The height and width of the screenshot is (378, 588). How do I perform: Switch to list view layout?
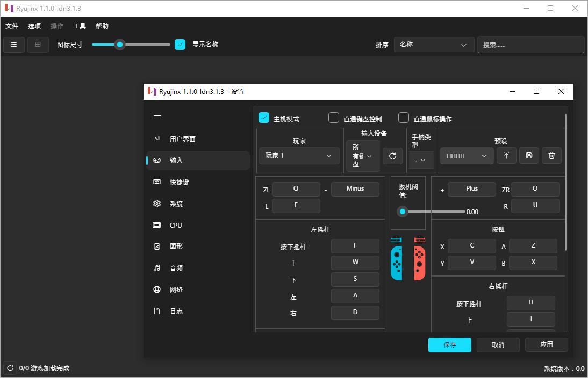(x=13, y=45)
